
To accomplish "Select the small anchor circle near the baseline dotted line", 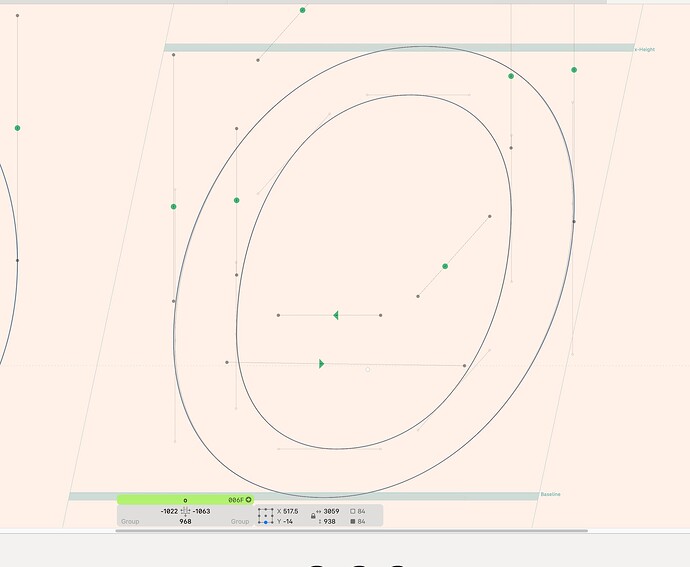I will (x=368, y=370).
